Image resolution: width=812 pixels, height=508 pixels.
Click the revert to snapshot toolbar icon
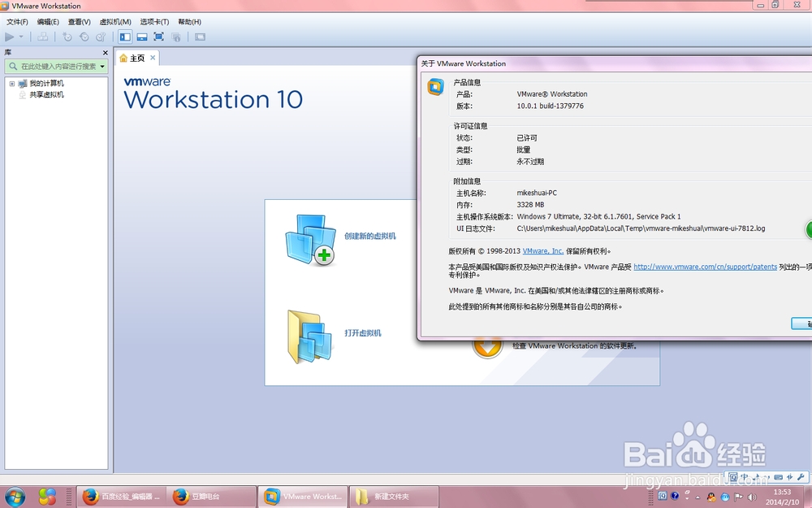point(84,37)
